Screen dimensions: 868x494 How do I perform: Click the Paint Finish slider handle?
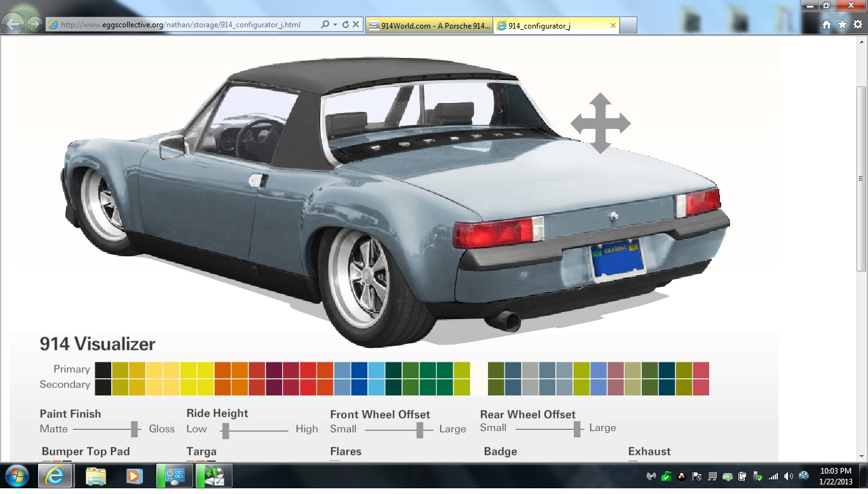[x=134, y=429]
